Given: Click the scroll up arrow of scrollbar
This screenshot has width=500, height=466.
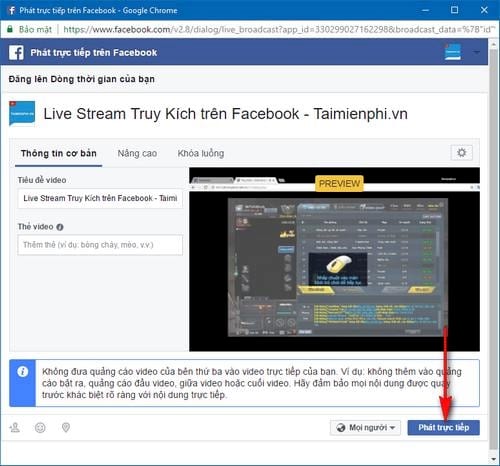Looking at the screenshot, I should point(494,44).
